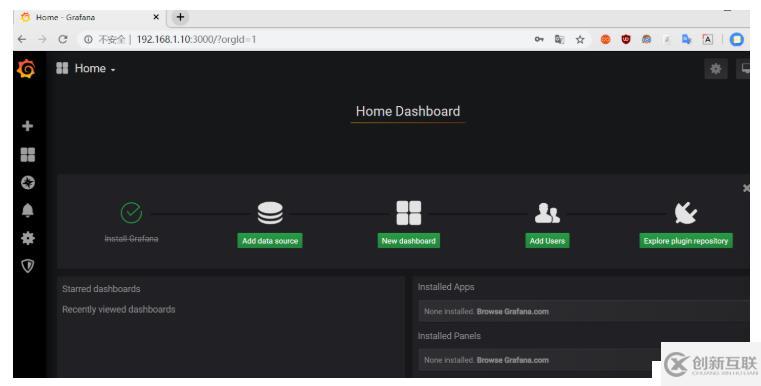
Task: Click the strikethrough Install Grafana label
Action: pos(132,238)
